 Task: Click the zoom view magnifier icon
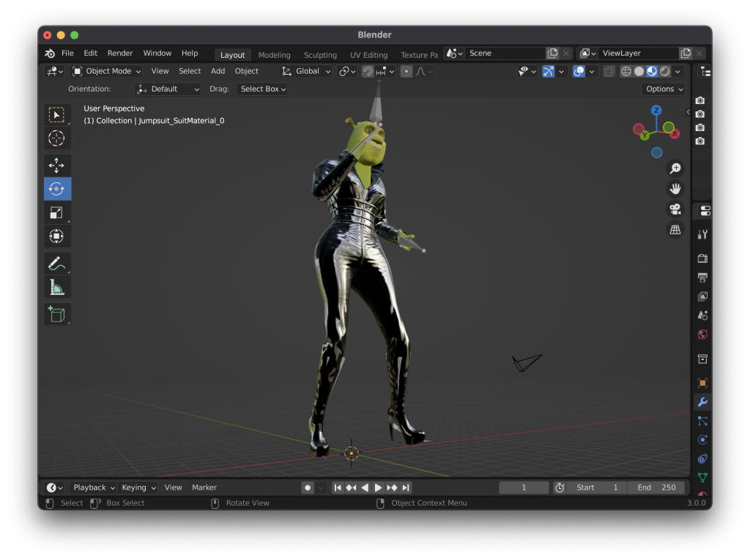click(x=675, y=168)
